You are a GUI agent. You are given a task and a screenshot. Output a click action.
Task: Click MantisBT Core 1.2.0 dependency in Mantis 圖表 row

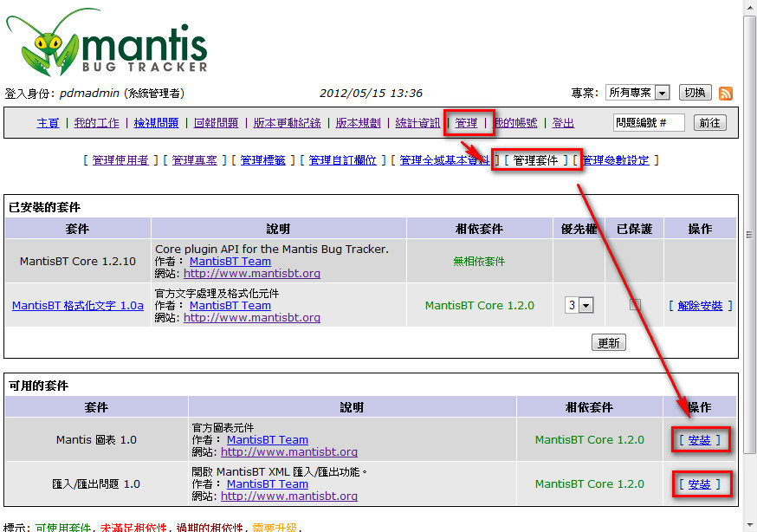(x=590, y=440)
